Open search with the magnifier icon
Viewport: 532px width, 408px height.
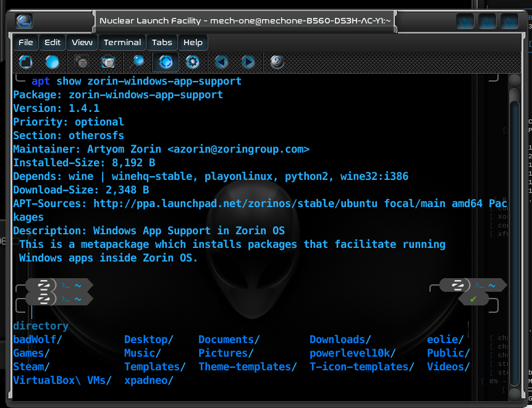pyautogui.click(x=138, y=62)
